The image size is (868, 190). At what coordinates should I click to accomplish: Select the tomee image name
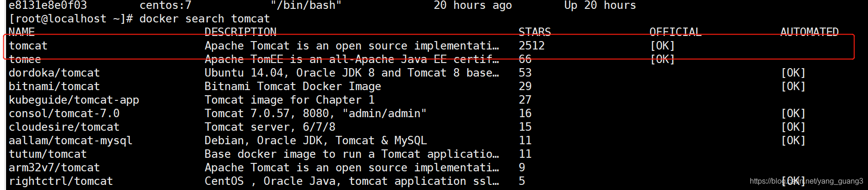[25, 59]
